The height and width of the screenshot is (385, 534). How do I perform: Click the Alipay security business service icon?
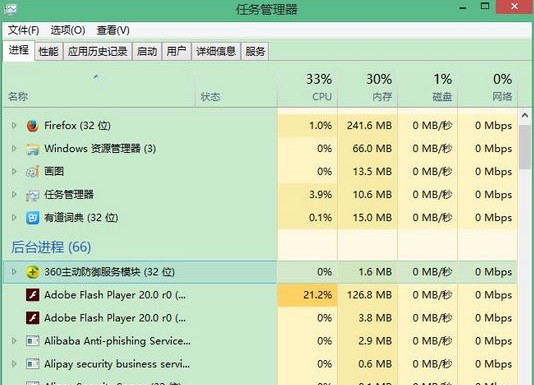pyautogui.click(x=32, y=364)
